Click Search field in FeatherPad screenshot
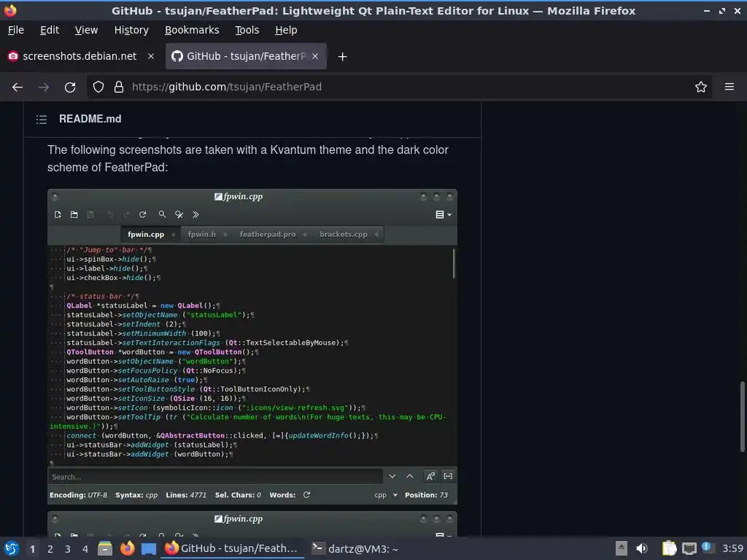Screen dimensions: 747x560 pyautogui.click(x=215, y=477)
